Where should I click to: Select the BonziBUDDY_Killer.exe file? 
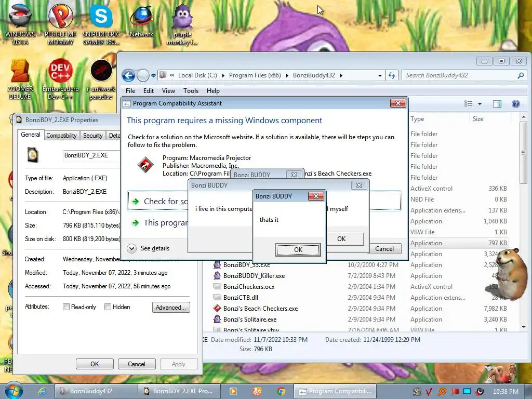pos(254,276)
